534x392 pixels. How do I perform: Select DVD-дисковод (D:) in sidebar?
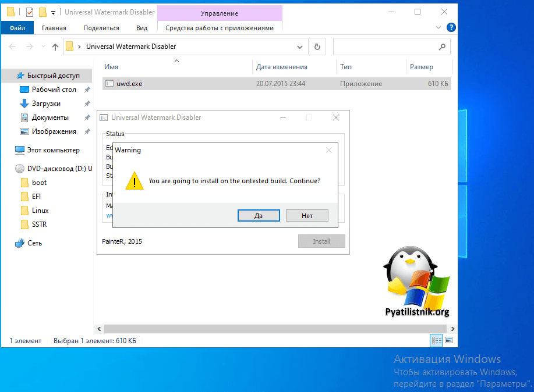pos(59,169)
